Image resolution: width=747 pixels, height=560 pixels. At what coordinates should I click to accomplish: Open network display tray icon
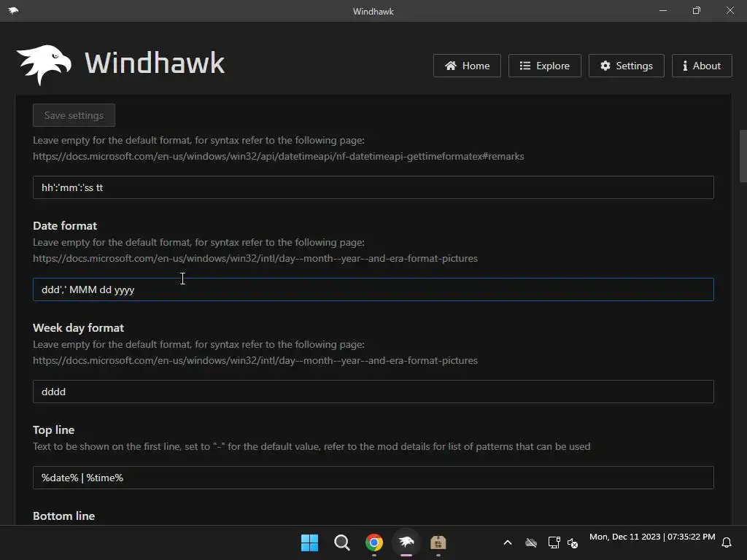(x=554, y=542)
